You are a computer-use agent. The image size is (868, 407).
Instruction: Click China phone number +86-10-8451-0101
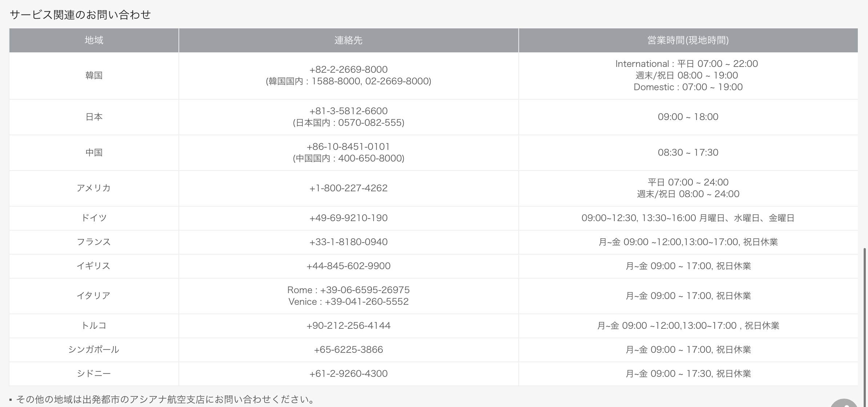click(348, 147)
